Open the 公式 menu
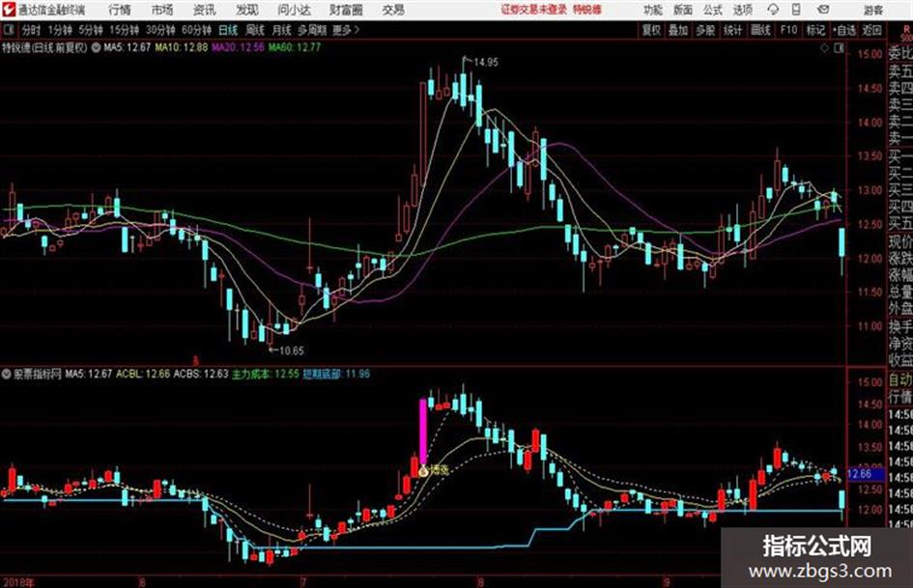 click(713, 10)
